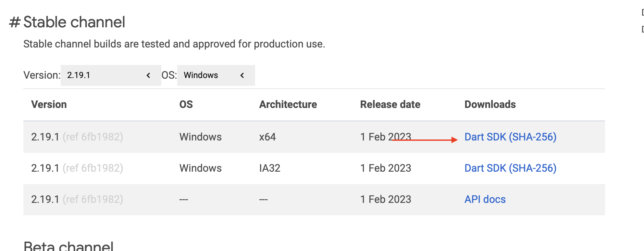Select the Architecture column header
This screenshot has width=644, height=251.
[x=288, y=104]
